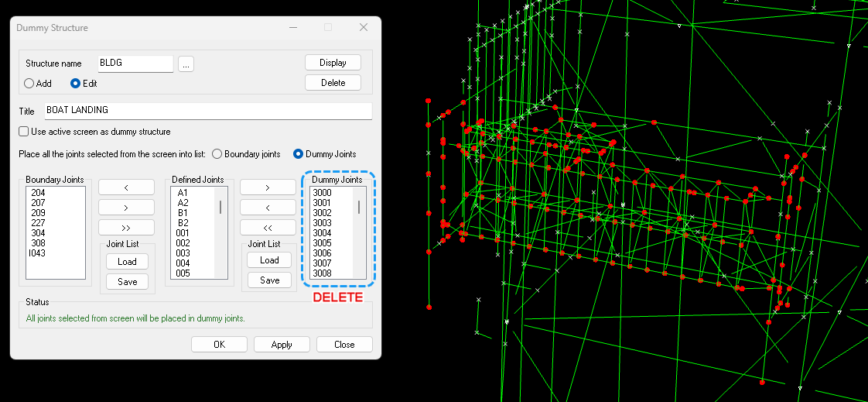This screenshot has width=868, height=402.
Task: Click the double left arrow (<<) button
Action: pyautogui.click(x=268, y=228)
